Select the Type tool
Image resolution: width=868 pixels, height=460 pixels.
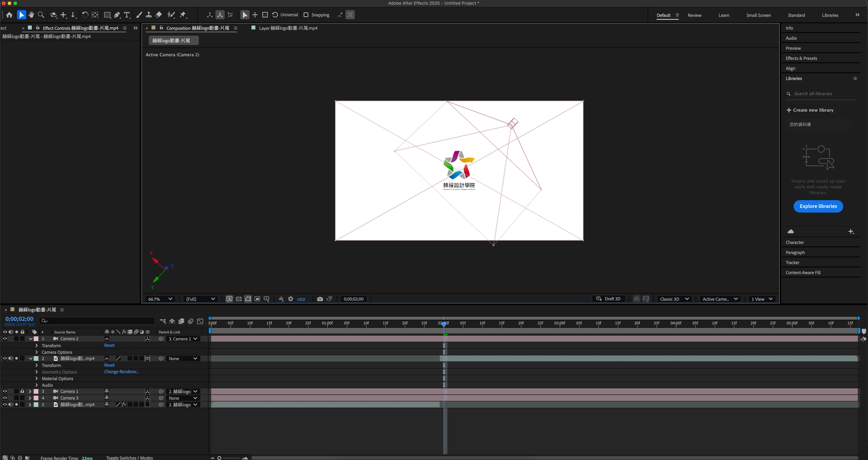[127, 15]
